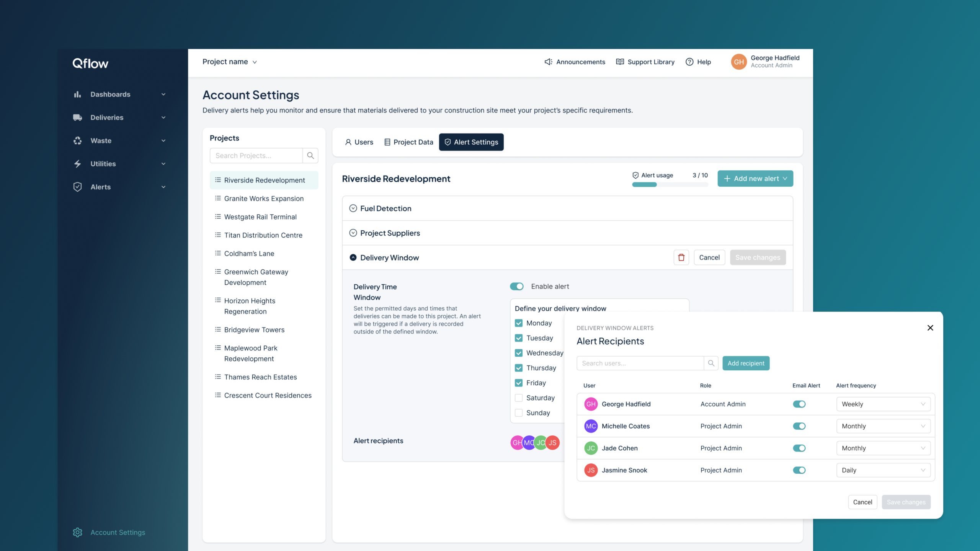Toggle email alert for Jasmine Snook
The image size is (980, 551).
[x=799, y=470]
